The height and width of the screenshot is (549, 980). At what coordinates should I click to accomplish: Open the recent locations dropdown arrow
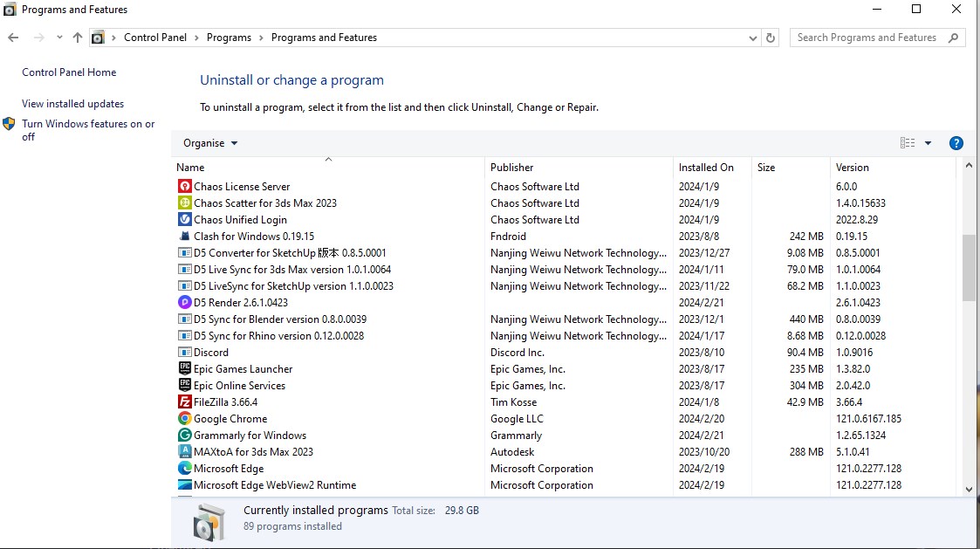pos(59,38)
